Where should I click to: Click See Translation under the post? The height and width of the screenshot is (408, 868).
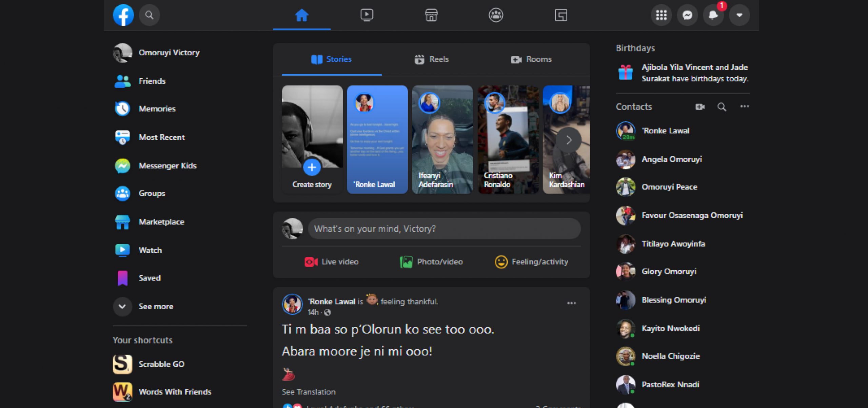309,392
